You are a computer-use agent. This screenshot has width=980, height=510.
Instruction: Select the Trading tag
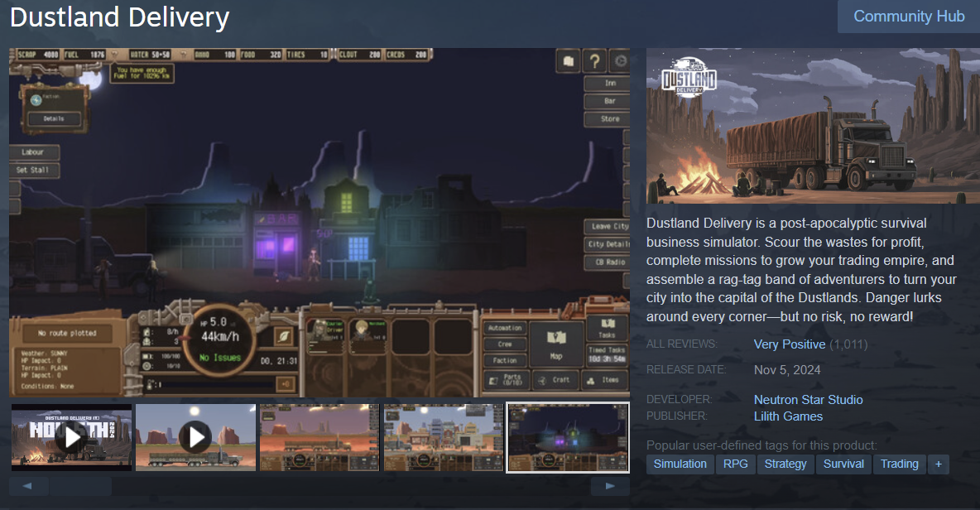(900, 464)
